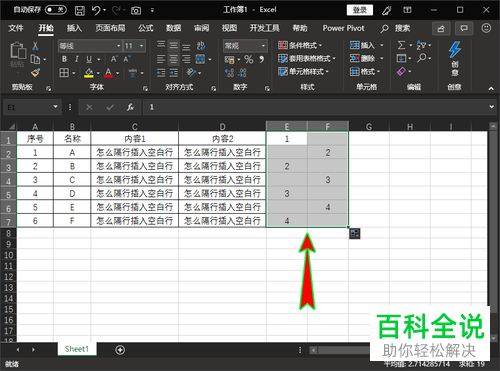Click the Middle Align icon
Image resolution: width=500 pixels, height=371 pixels.
click(x=174, y=45)
